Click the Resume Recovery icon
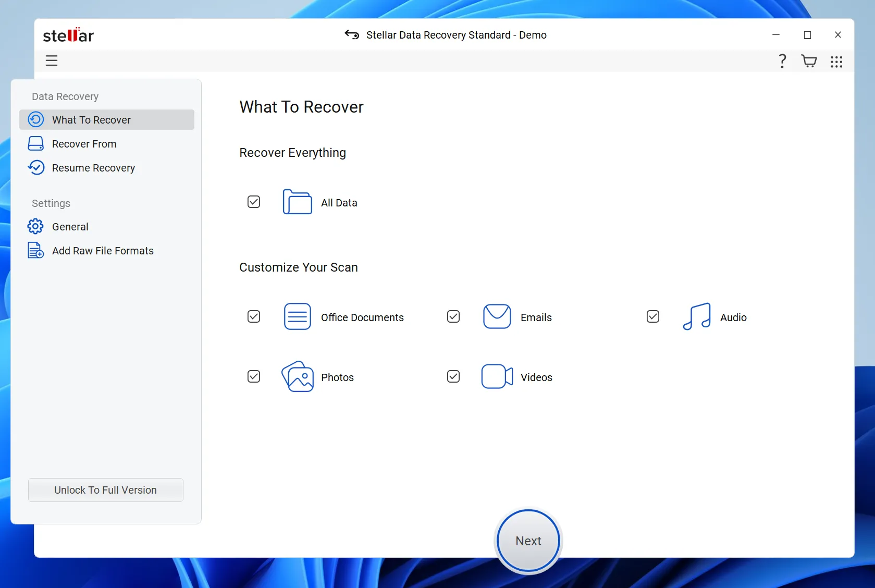875x588 pixels. pos(36,167)
